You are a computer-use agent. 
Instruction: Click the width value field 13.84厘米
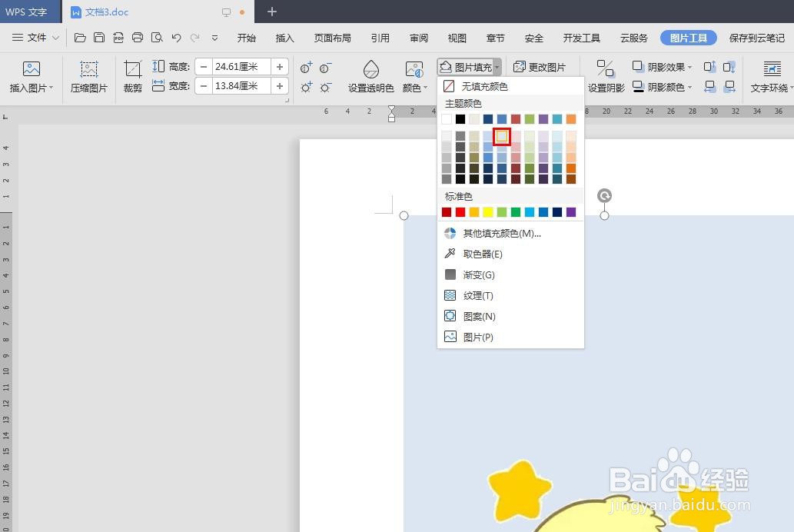pos(241,85)
